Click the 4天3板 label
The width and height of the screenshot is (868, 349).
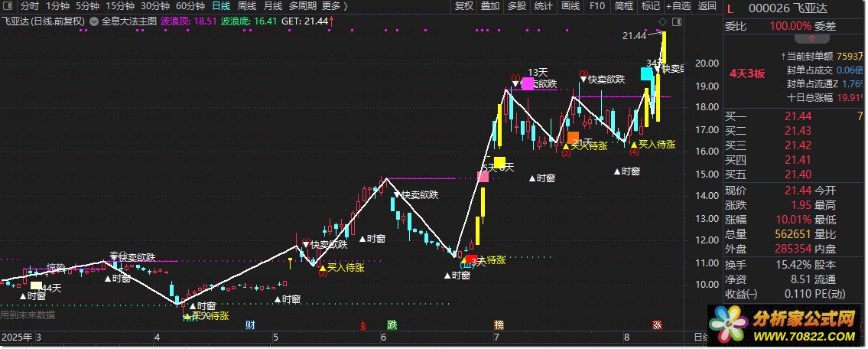(x=746, y=73)
